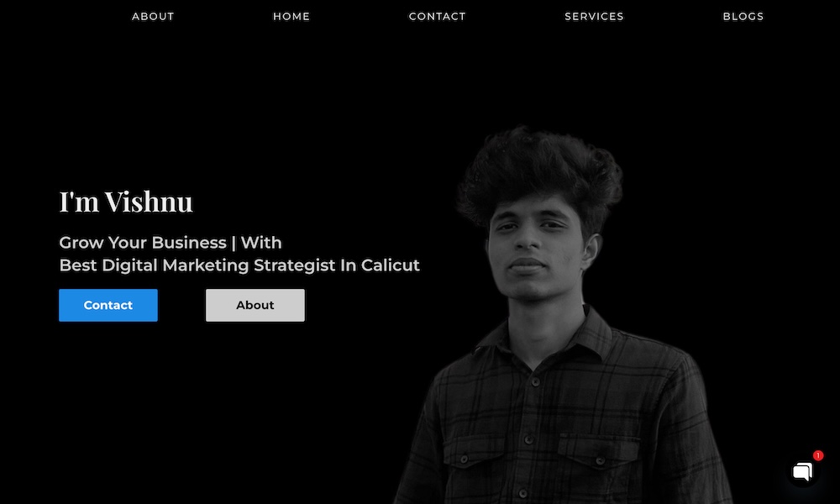Click the red notification badge on chat

coord(817,455)
